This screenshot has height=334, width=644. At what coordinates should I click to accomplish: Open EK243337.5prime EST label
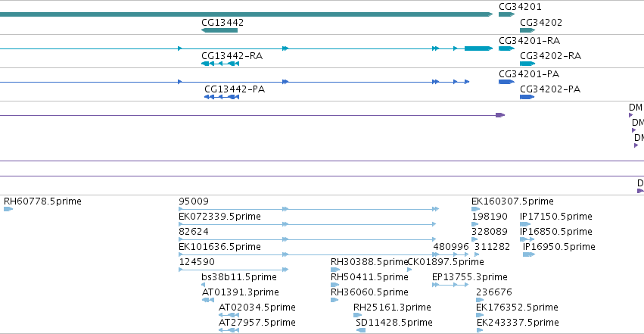pyautogui.click(x=518, y=323)
